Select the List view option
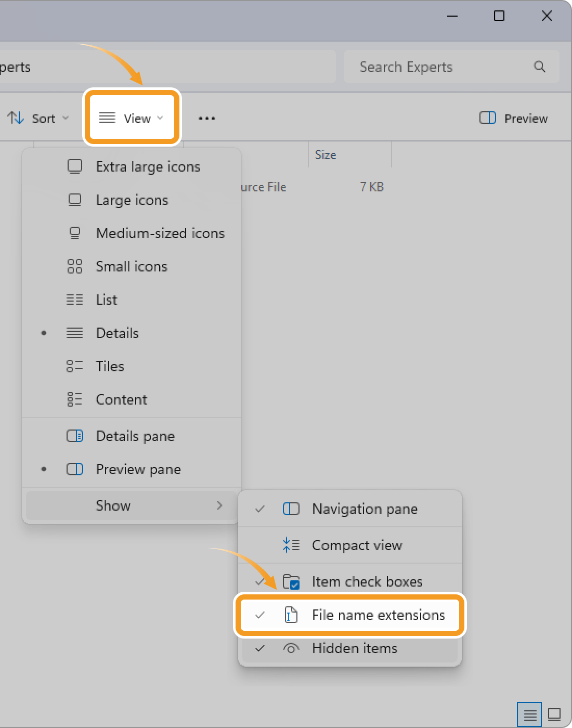Image resolution: width=572 pixels, height=728 pixels. pyautogui.click(x=107, y=300)
